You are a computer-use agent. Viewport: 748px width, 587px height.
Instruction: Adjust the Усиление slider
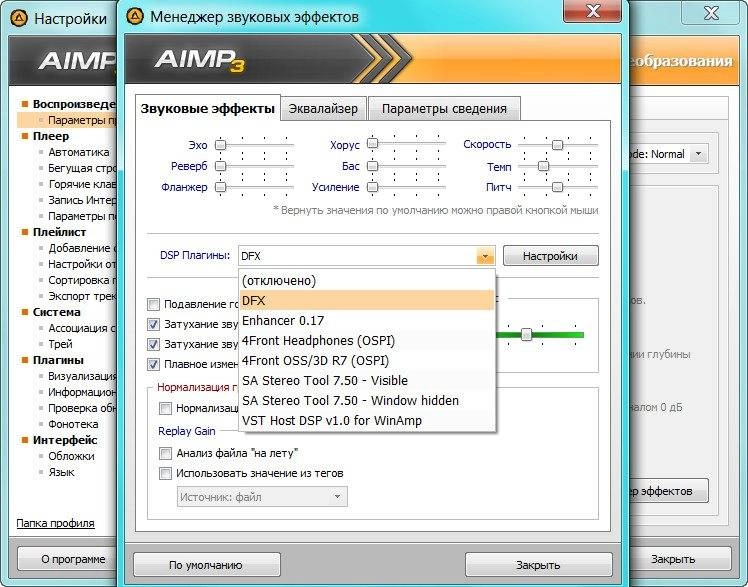point(373,187)
